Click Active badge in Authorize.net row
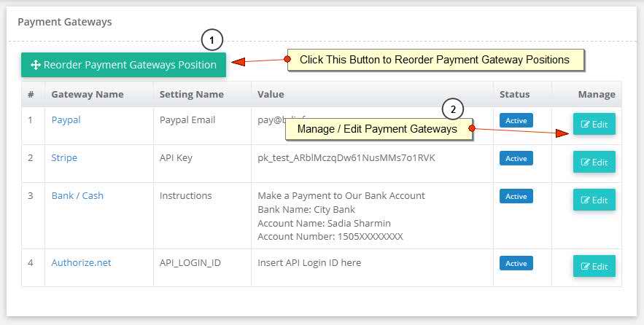 coord(516,264)
